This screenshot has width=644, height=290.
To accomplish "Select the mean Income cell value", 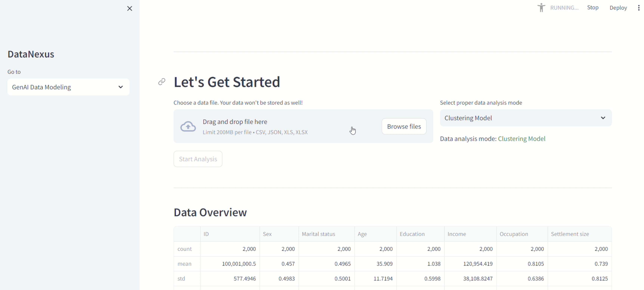I will pyautogui.click(x=478, y=264).
